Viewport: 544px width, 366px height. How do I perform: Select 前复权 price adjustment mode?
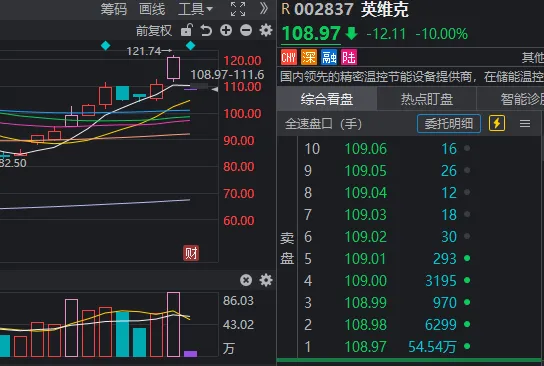click(x=154, y=31)
